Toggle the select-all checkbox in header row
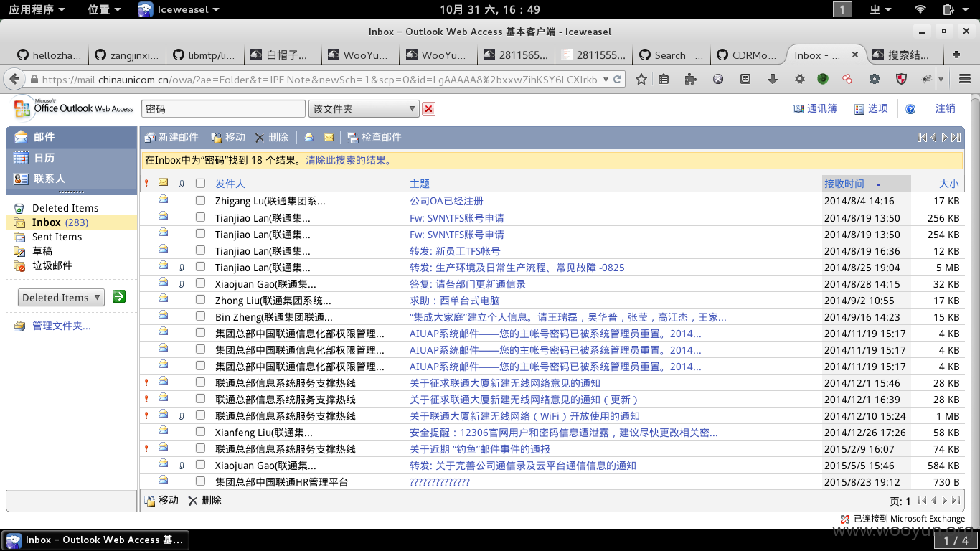 point(200,184)
